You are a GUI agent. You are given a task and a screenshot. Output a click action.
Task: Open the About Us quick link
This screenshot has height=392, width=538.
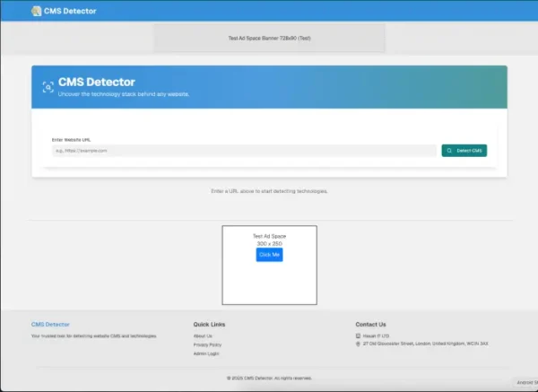coord(203,336)
